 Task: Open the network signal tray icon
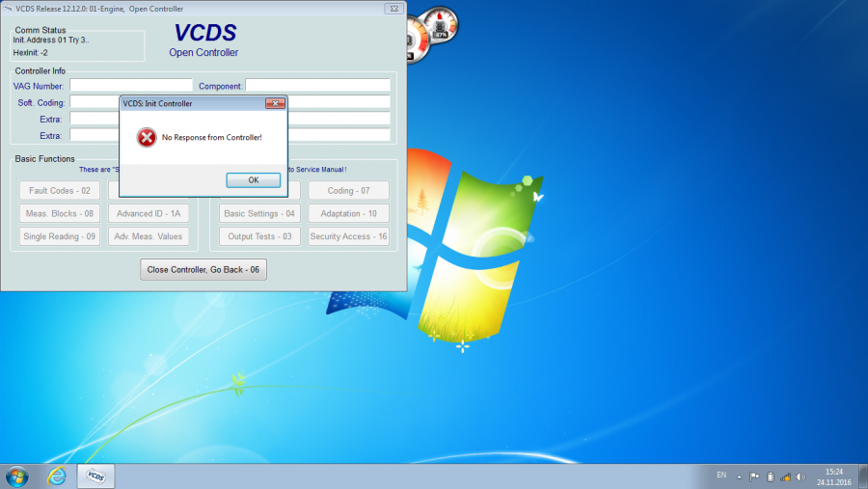785,476
